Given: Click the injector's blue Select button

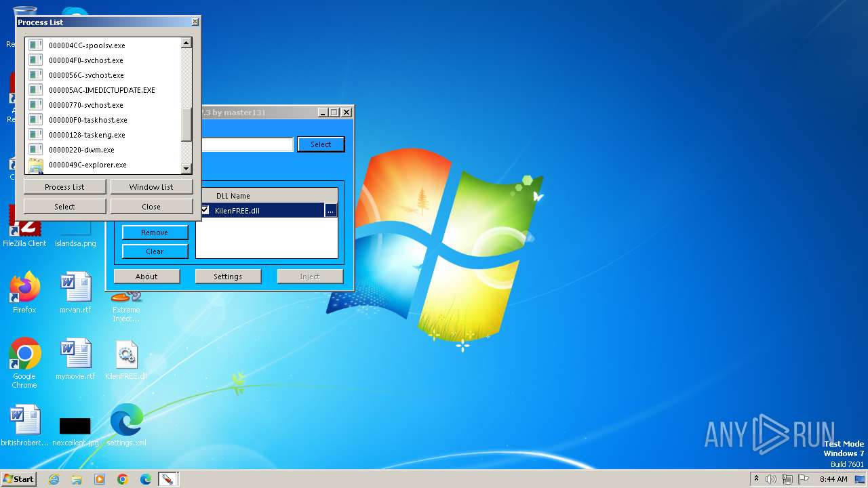Looking at the screenshot, I should [321, 144].
